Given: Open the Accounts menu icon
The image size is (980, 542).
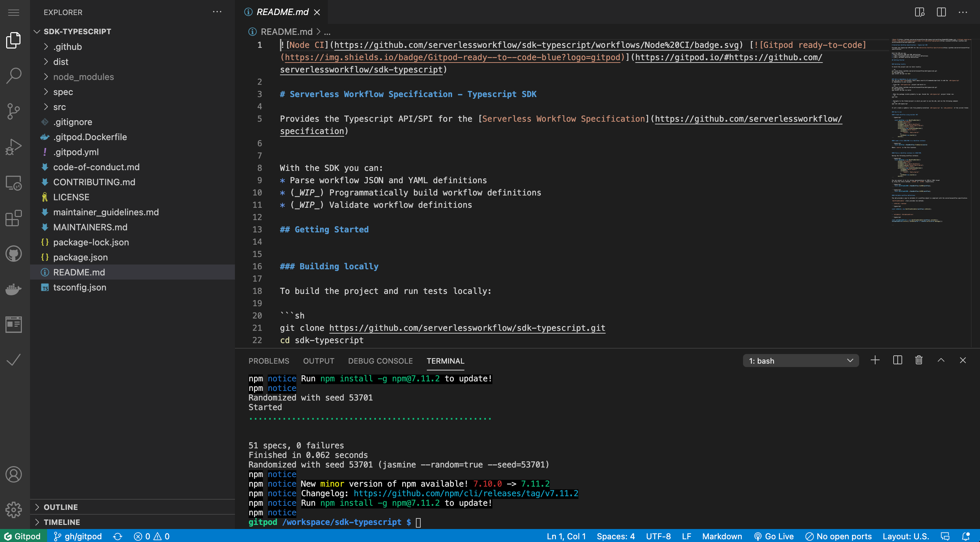Looking at the screenshot, I should click(x=14, y=475).
